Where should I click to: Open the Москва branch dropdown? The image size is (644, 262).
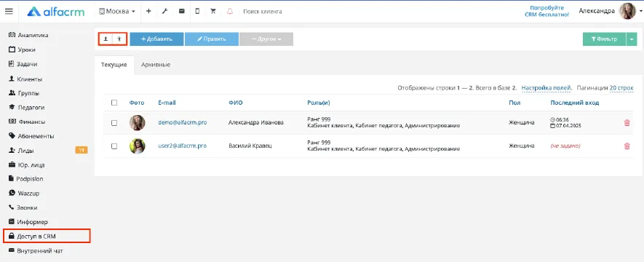click(117, 12)
